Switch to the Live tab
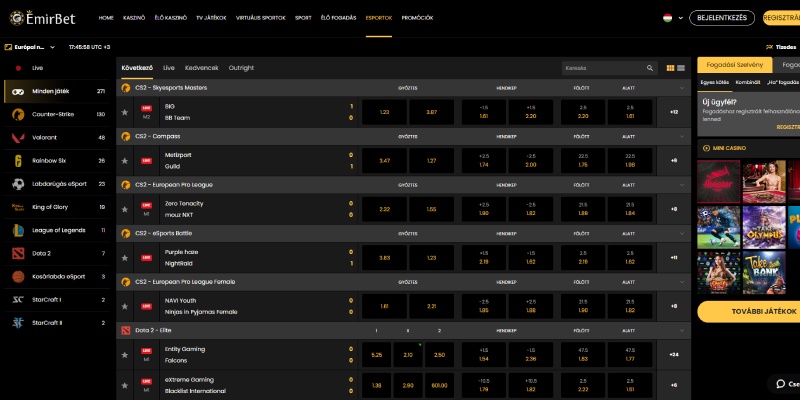The height and width of the screenshot is (400, 800). pyautogui.click(x=169, y=68)
